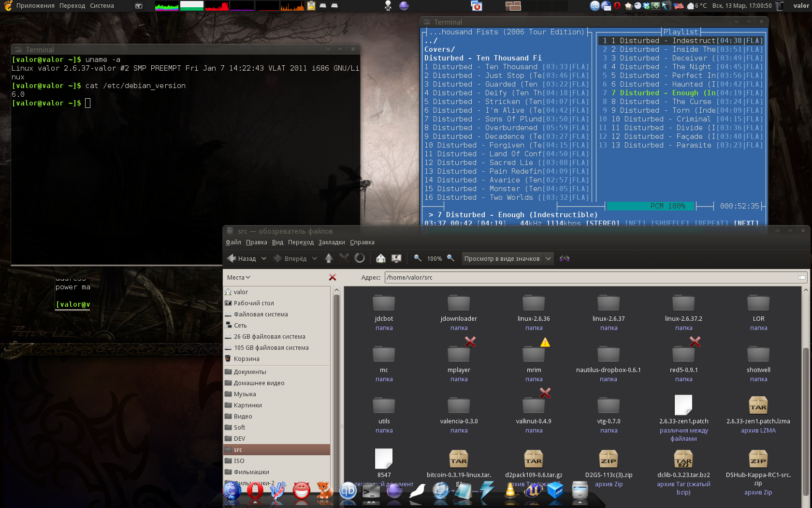Open VLC media player from dock

(x=510, y=491)
